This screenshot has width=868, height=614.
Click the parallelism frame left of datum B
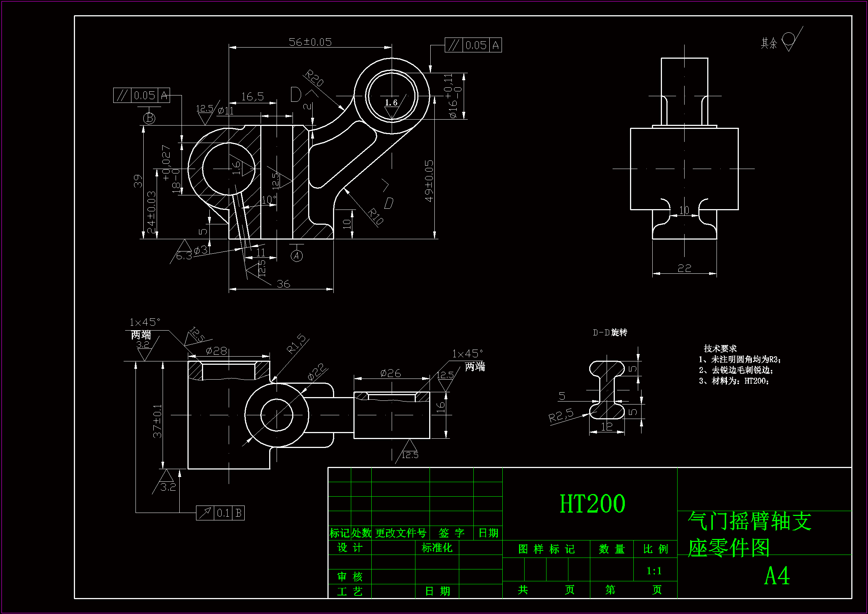[141, 95]
